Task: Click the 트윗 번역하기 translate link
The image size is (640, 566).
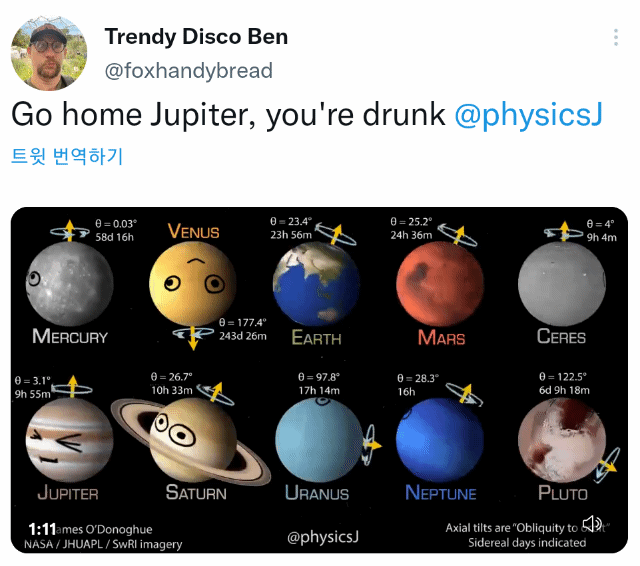Action: click(67, 156)
